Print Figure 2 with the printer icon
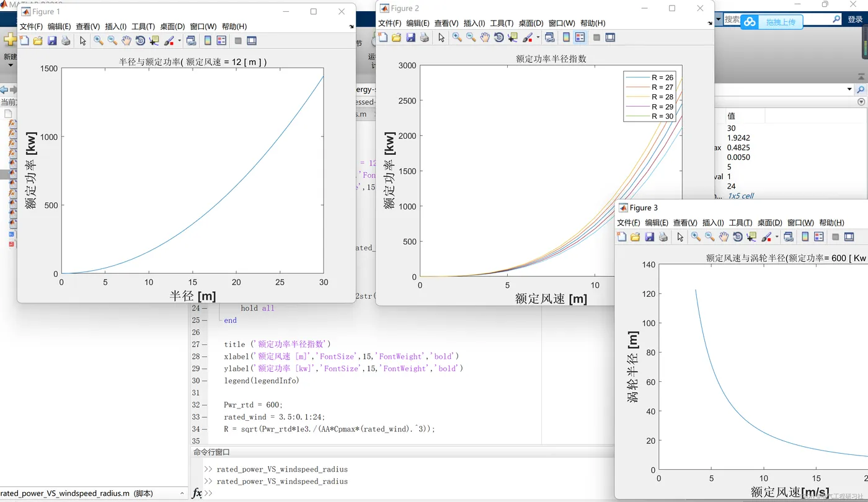This screenshot has width=868, height=502. (424, 37)
